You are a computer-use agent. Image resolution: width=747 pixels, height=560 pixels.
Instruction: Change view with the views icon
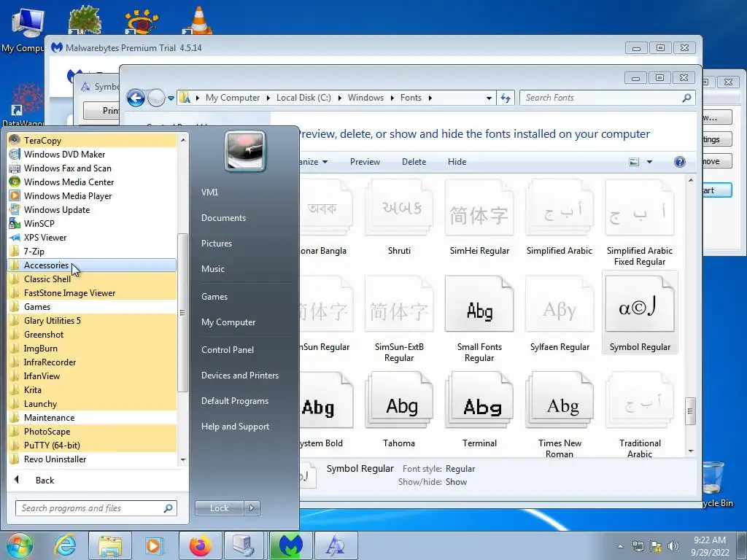tap(634, 162)
